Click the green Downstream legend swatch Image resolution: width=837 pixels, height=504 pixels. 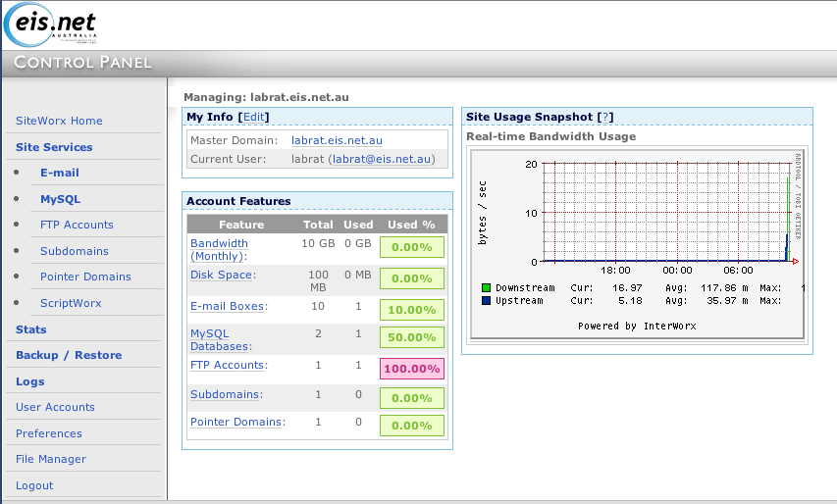[x=486, y=288]
